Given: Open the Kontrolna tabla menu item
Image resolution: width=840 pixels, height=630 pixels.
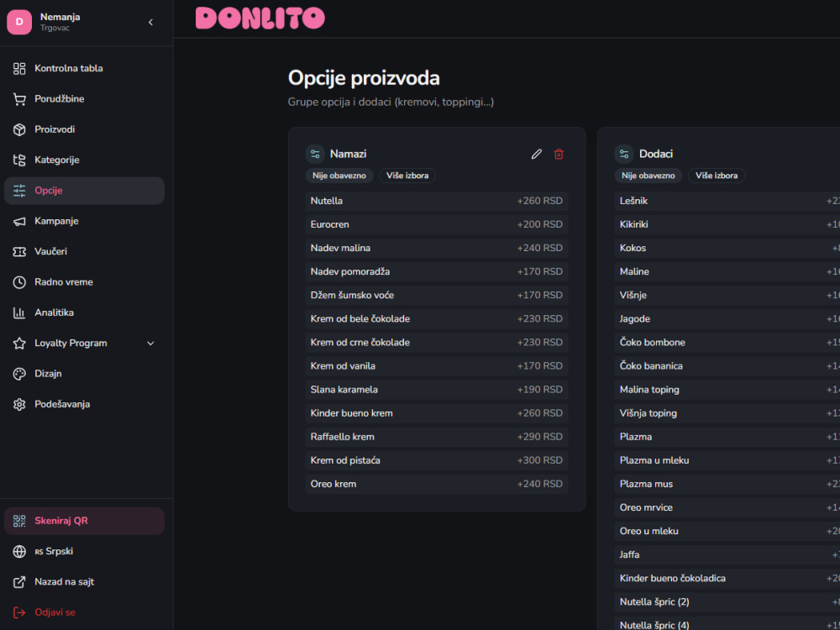Looking at the screenshot, I should click(84, 69).
